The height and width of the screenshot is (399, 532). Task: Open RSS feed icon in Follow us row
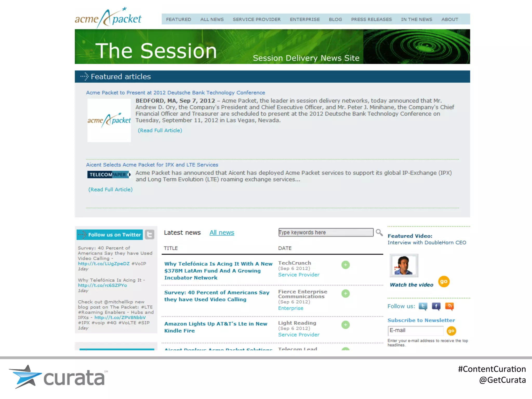449,307
